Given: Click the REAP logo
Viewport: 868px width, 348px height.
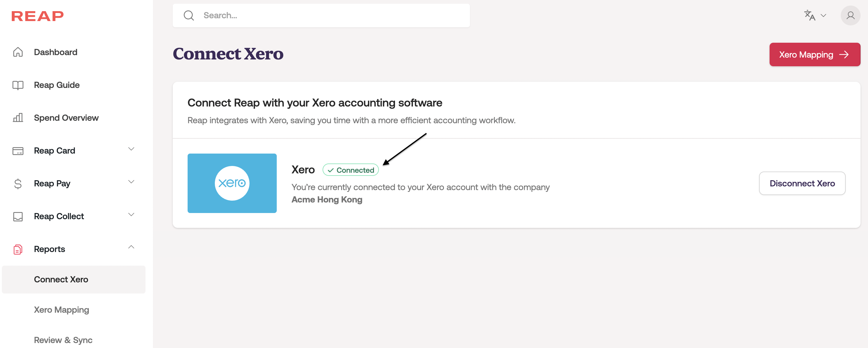Looking at the screenshot, I should tap(37, 16).
